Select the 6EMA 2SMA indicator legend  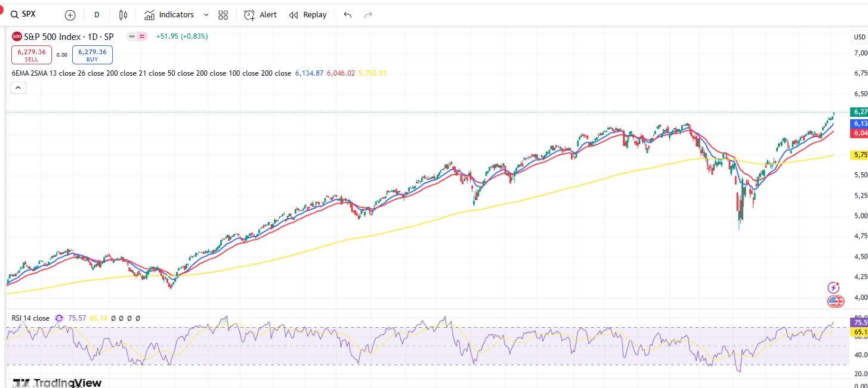click(152, 73)
